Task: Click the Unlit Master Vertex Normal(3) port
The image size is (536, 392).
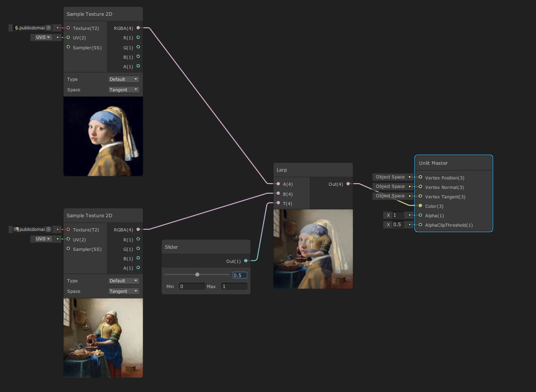Action: tap(421, 187)
